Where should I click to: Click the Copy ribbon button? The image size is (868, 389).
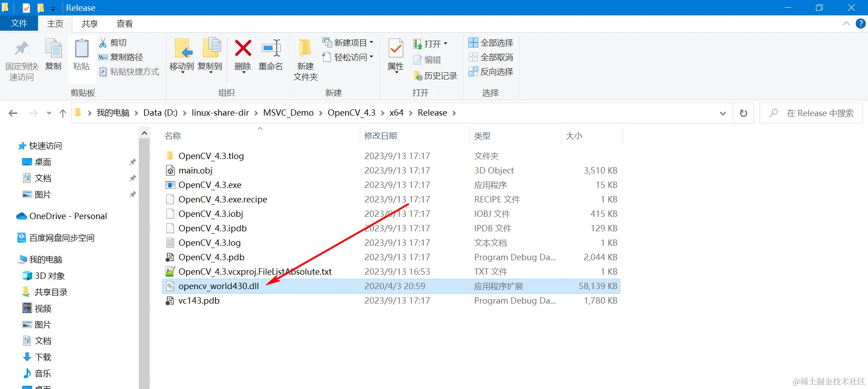coord(53,55)
